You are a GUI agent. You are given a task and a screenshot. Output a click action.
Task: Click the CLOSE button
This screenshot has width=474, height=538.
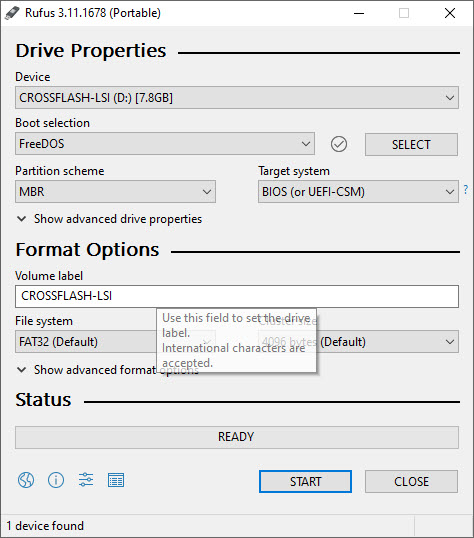coord(411,481)
